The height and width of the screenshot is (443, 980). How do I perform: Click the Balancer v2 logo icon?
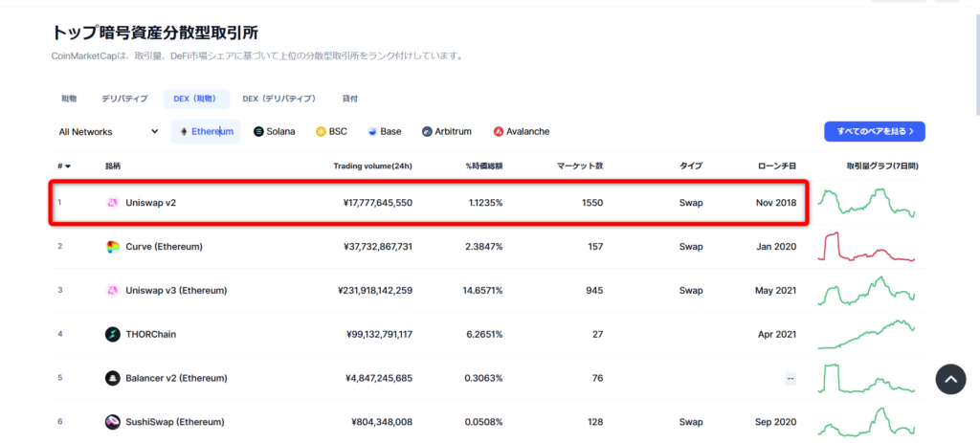point(113,378)
